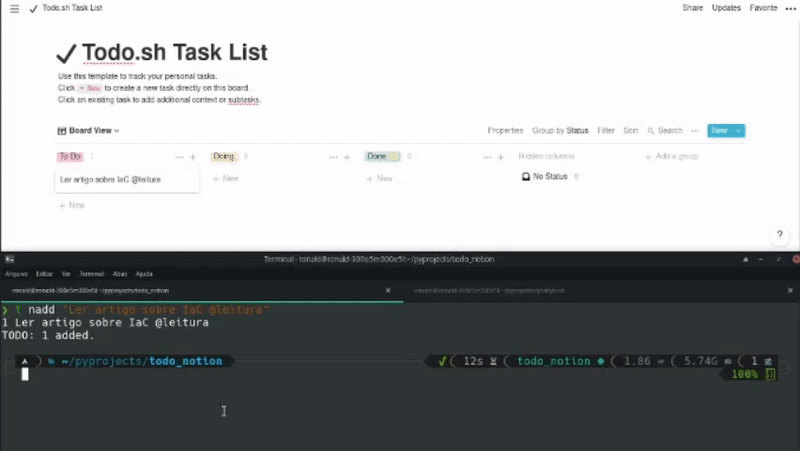
Task: Open the Properties menu
Action: [506, 131]
